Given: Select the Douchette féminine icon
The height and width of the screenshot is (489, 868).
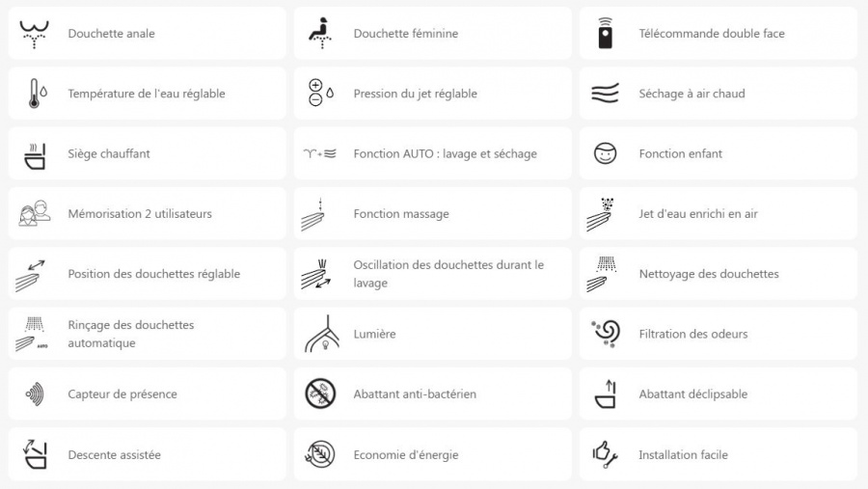Looking at the screenshot, I should 320,33.
